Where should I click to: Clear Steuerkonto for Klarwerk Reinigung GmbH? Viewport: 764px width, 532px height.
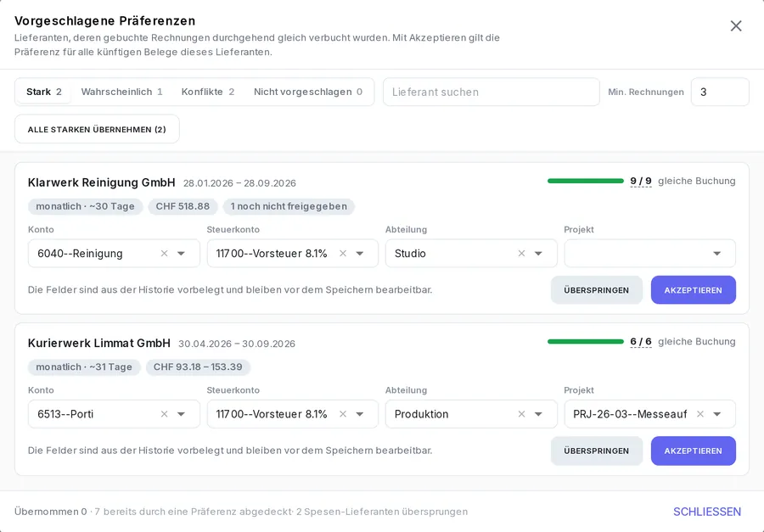tap(343, 254)
